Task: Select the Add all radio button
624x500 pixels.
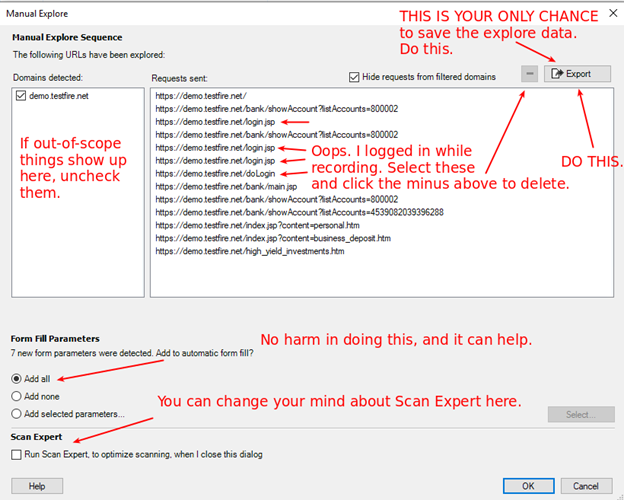Action: coord(19,379)
